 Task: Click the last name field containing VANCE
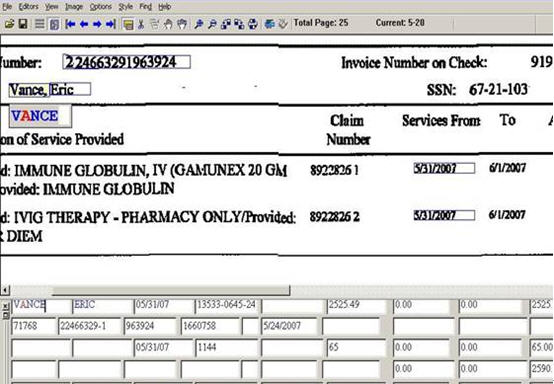coord(41,306)
